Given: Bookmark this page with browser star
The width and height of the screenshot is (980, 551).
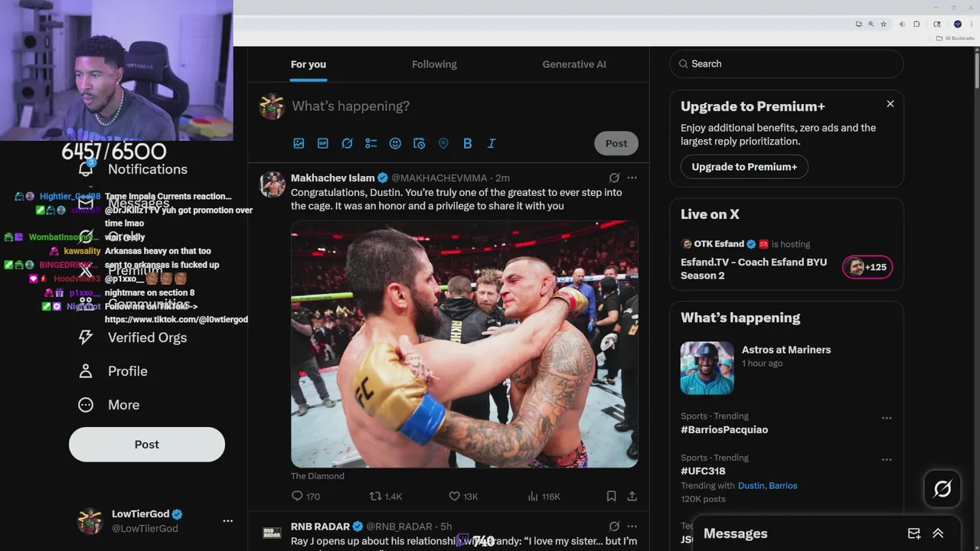Looking at the screenshot, I should [x=884, y=24].
